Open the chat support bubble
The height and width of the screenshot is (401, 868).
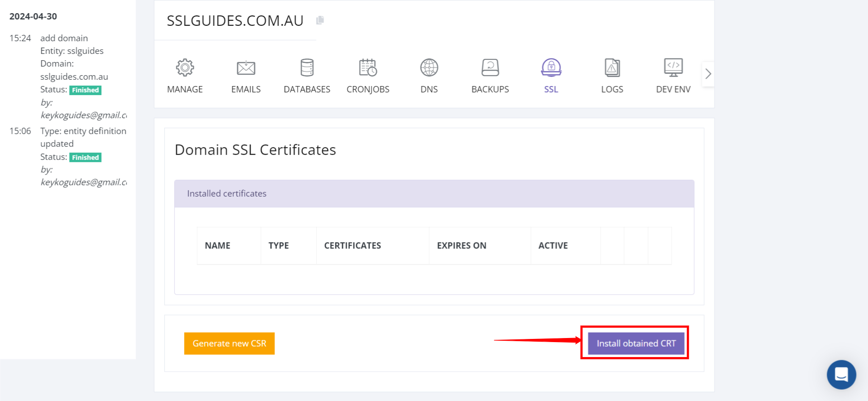pos(841,375)
